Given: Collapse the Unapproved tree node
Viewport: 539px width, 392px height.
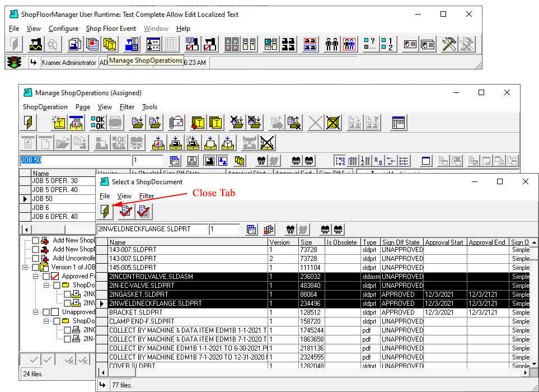Looking at the screenshot, I should coord(35,312).
